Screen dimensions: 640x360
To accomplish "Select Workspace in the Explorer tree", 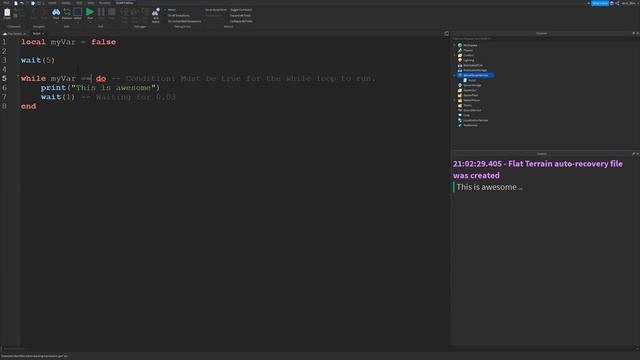I will pyautogui.click(x=470, y=45).
